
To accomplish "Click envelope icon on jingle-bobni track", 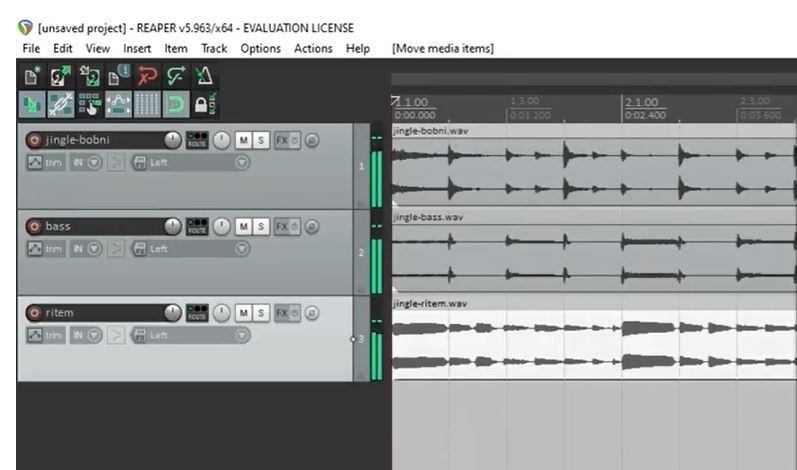I will [x=35, y=163].
